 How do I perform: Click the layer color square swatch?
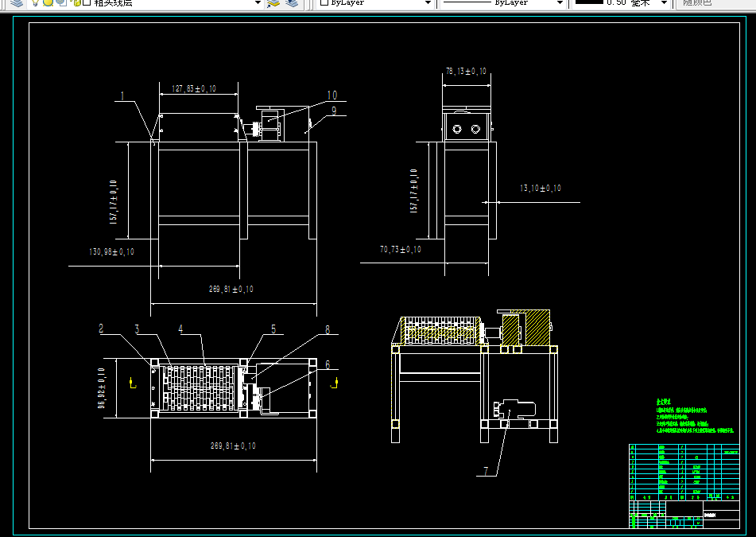[x=87, y=2]
